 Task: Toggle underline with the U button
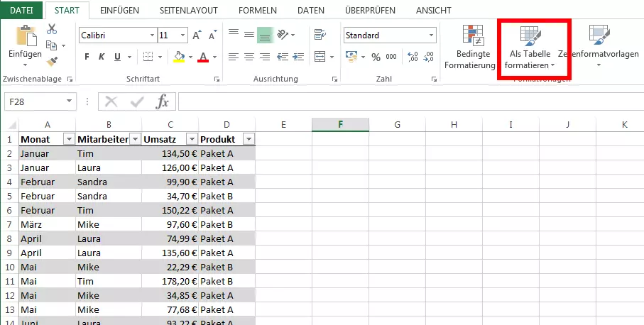pos(117,57)
